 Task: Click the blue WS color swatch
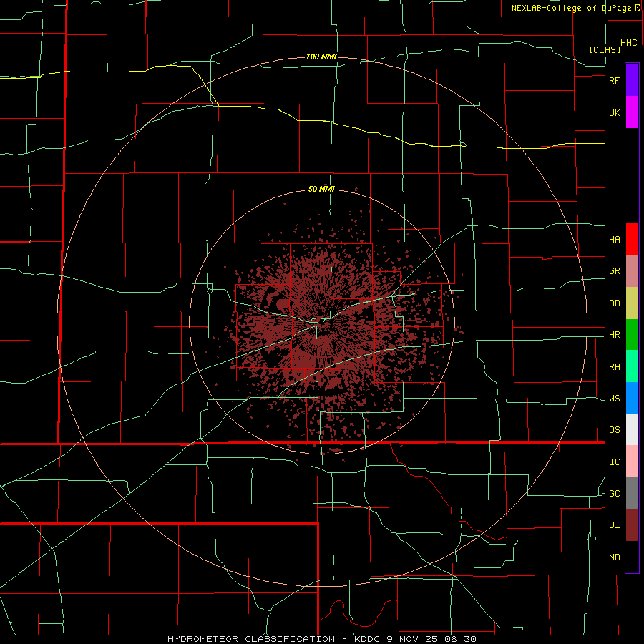tap(632, 398)
